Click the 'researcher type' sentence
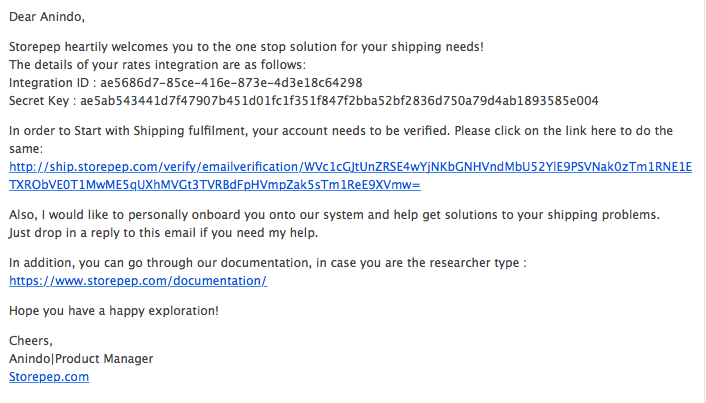 coord(267,263)
